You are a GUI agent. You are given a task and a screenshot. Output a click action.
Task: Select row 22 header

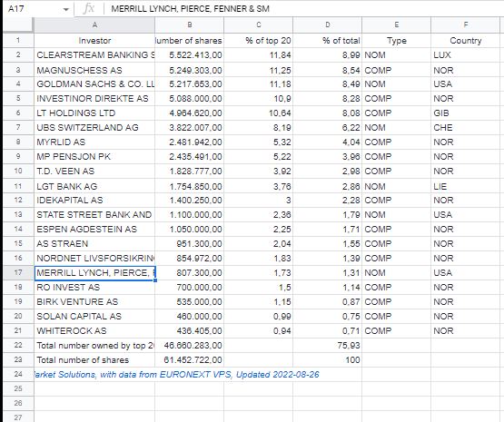point(18,345)
